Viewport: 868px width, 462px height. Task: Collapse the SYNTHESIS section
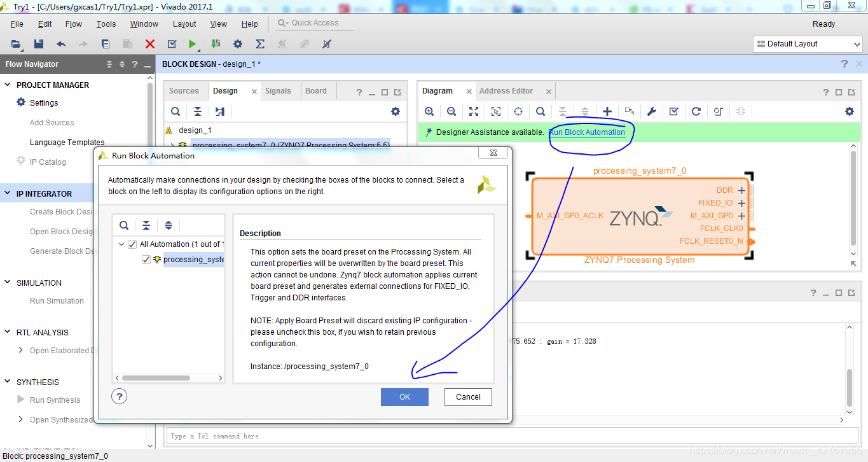(x=8, y=382)
